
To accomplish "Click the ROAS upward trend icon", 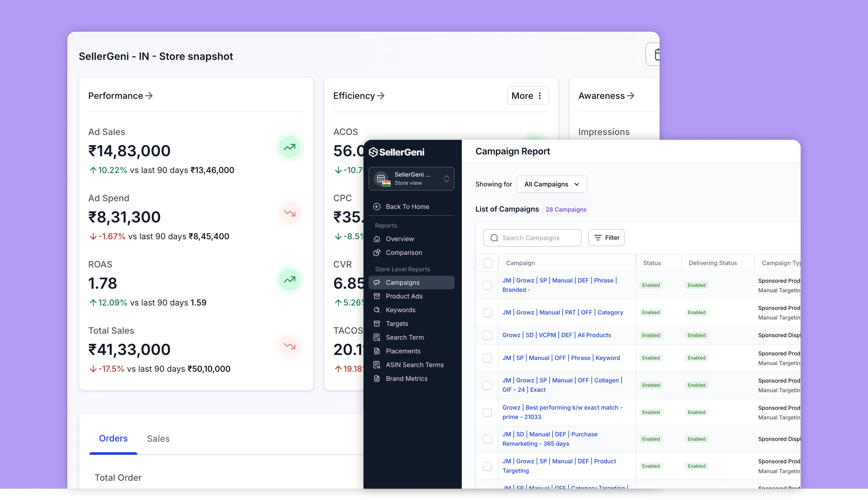I will (x=290, y=280).
